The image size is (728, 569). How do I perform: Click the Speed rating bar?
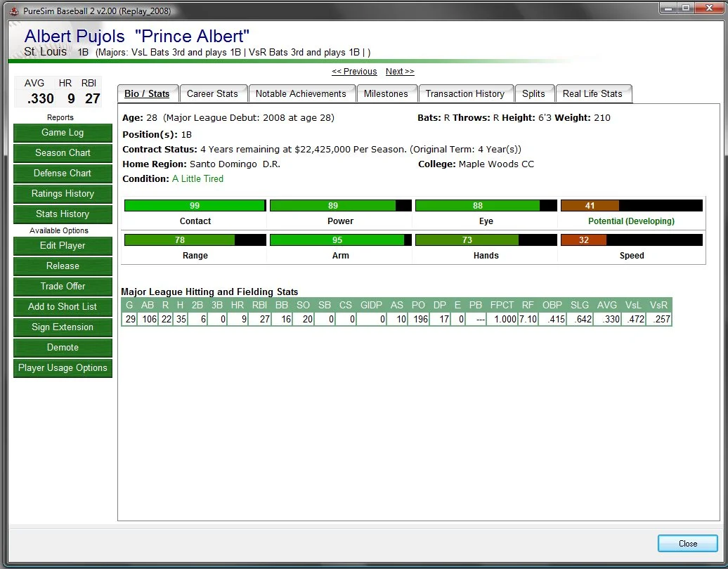[x=631, y=240]
